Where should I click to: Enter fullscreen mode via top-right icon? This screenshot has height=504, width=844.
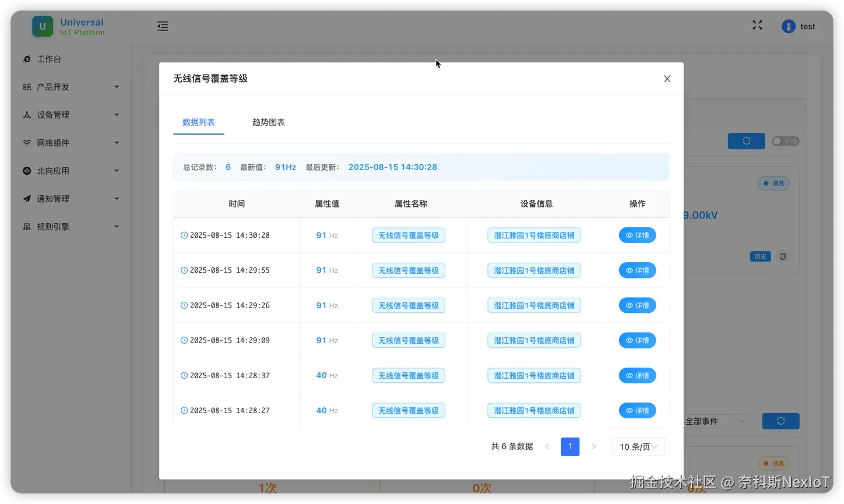tap(757, 25)
